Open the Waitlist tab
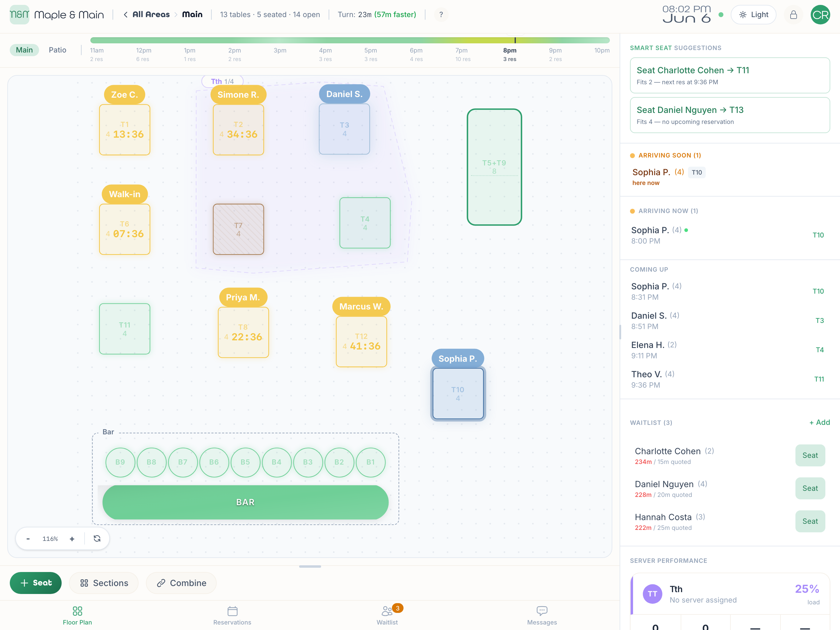Screen dimensions: 840x630 [387, 616]
